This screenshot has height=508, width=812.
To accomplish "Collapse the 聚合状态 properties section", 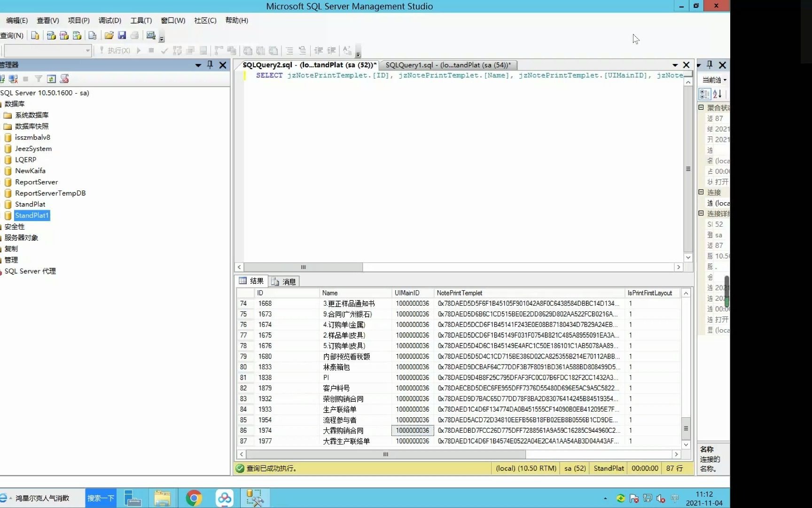I will 701,107.
